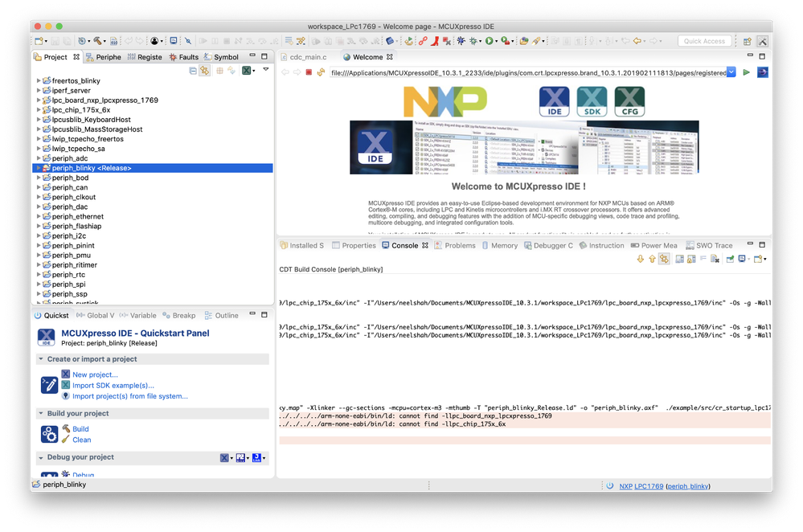Switch to the Breakpoints tab
803x532 pixels.
(179, 315)
